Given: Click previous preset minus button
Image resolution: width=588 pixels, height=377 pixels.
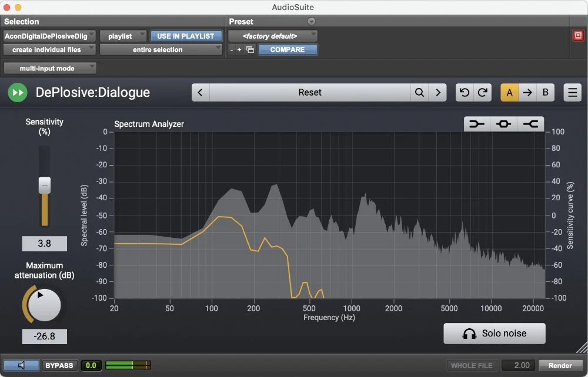Looking at the screenshot, I should pyautogui.click(x=231, y=50).
